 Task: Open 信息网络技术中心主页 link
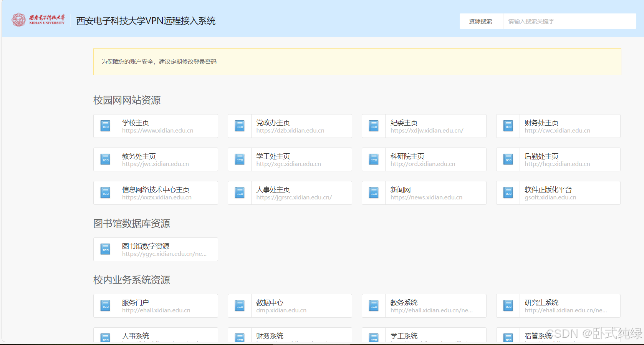pos(156,190)
